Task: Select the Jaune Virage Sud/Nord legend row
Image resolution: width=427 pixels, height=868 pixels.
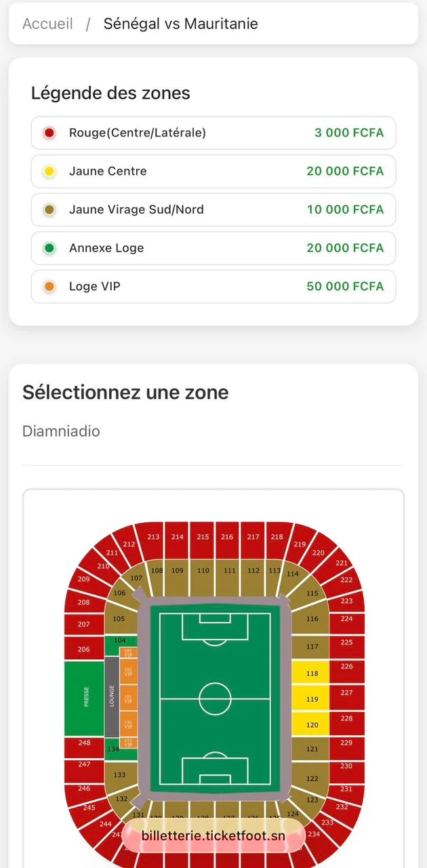Action: point(213,210)
